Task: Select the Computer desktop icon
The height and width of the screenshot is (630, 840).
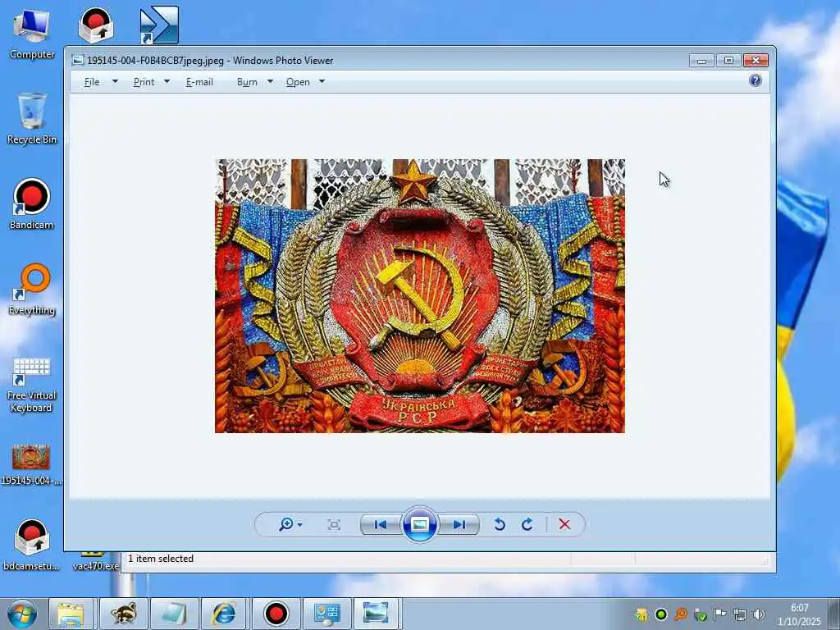Action: pyautogui.click(x=32, y=34)
